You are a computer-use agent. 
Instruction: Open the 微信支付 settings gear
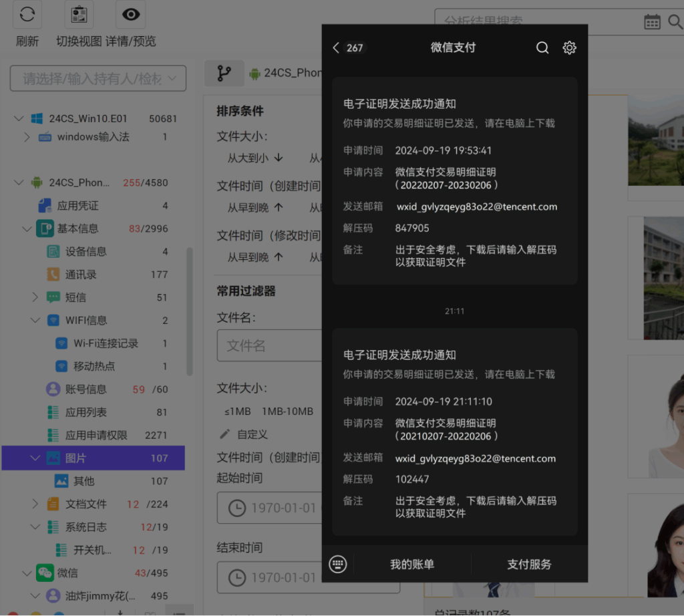pyautogui.click(x=569, y=47)
